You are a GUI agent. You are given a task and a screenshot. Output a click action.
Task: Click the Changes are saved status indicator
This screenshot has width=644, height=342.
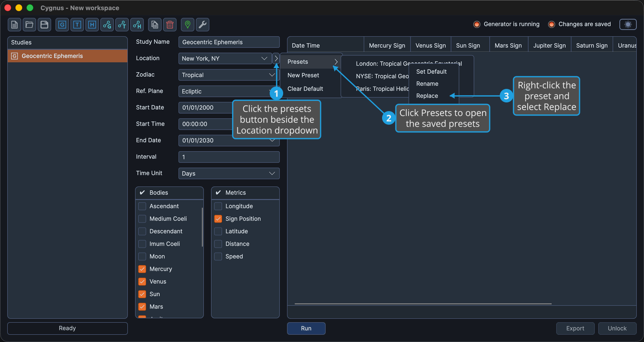click(579, 24)
